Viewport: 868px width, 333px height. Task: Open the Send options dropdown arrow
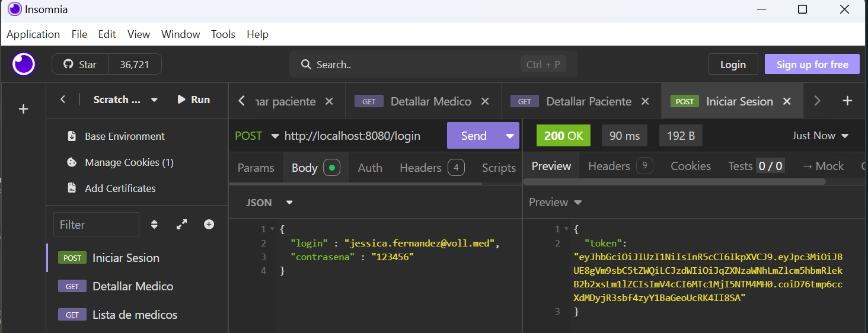(x=510, y=136)
